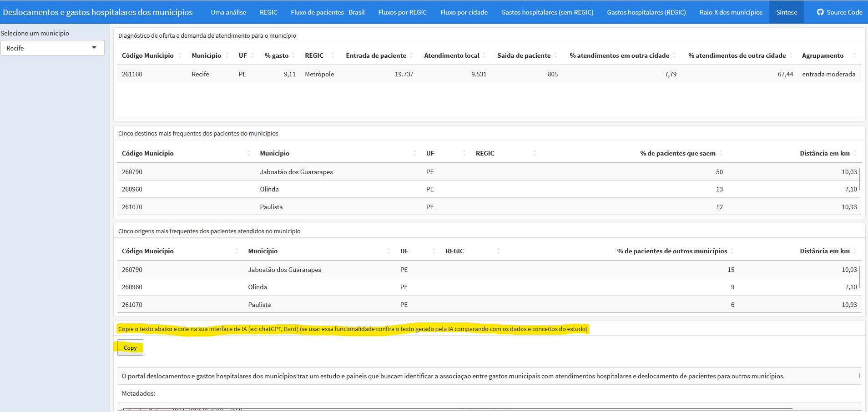Click REGIC sort arrows in destinations table
868x412 pixels.
(535, 153)
